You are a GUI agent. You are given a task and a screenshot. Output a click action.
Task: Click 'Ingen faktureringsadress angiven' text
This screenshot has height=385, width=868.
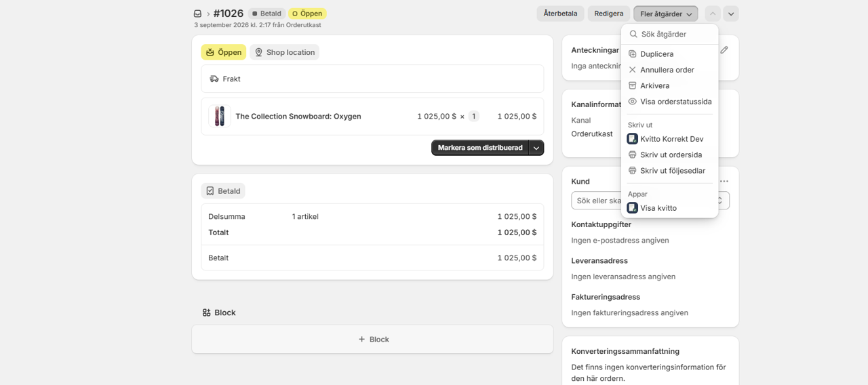click(630, 313)
